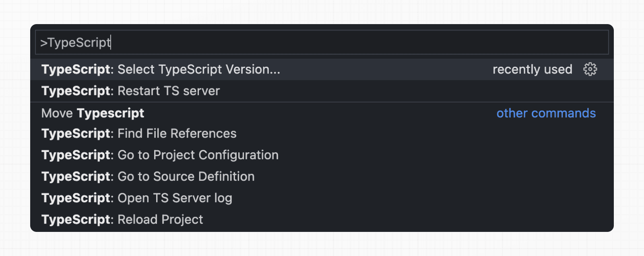Place cursor after TypeScript in search box
The width and height of the screenshot is (644, 256).
(x=111, y=42)
